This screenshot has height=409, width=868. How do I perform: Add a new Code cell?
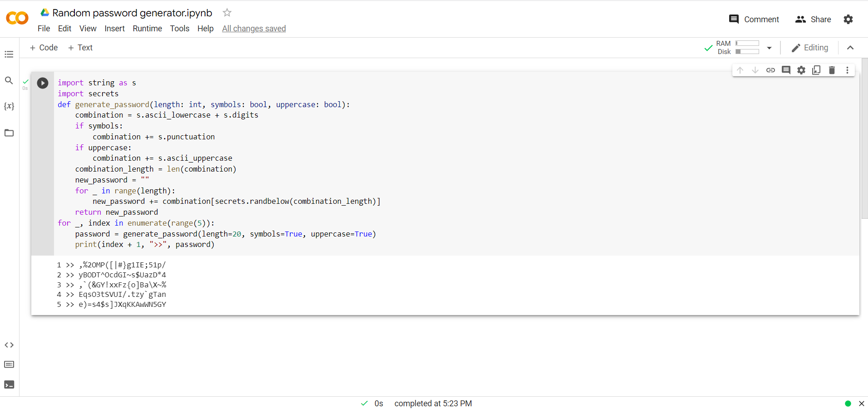(44, 48)
